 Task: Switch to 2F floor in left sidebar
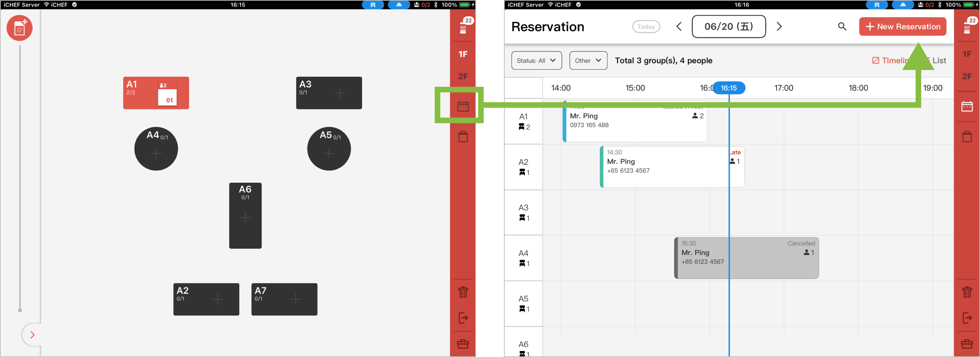(x=463, y=77)
